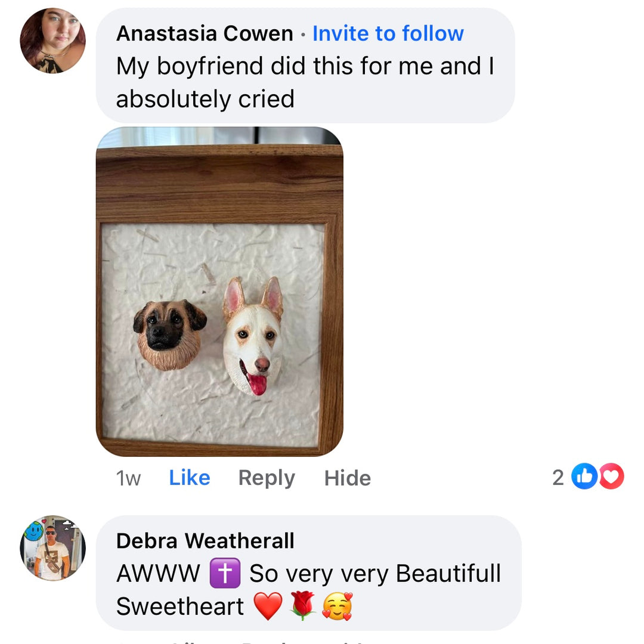This screenshot has height=644, width=644.
Task: Open Debra Weatherall's profile picture
Action: 52,548
